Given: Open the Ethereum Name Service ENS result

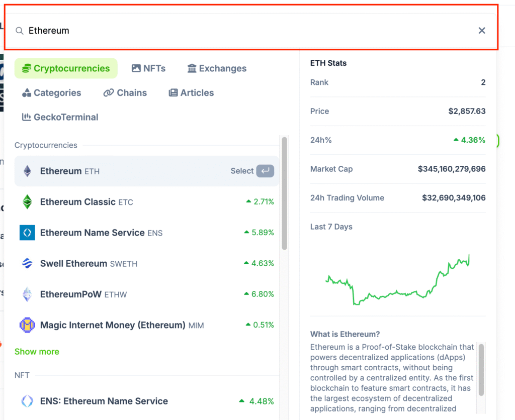Looking at the screenshot, I should pos(146,233).
